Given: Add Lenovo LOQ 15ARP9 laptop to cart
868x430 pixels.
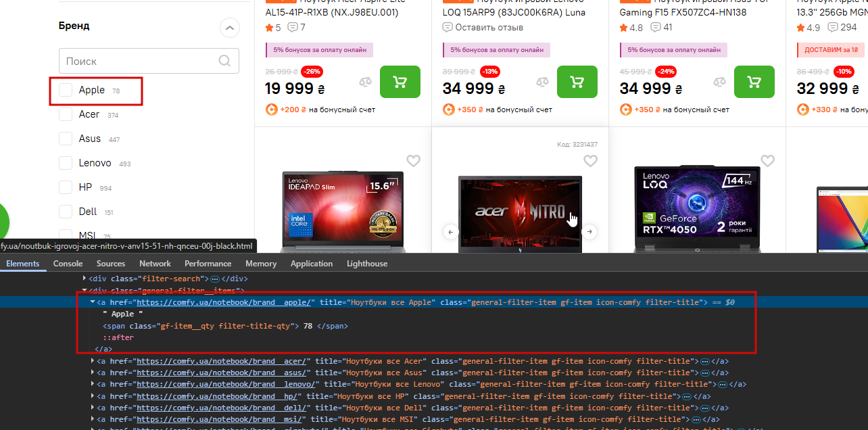Looking at the screenshot, I should pyautogui.click(x=577, y=82).
